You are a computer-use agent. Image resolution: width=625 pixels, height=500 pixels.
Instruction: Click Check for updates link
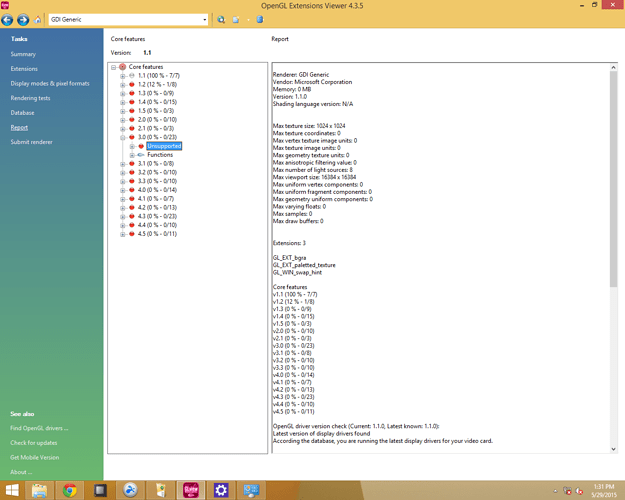33,443
